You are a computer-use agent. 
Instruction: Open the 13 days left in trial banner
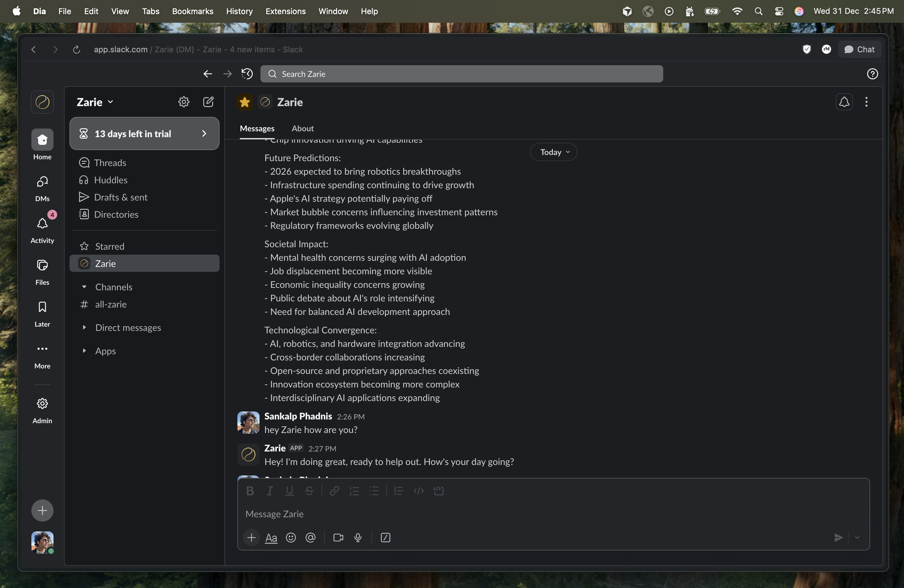pos(144,133)
